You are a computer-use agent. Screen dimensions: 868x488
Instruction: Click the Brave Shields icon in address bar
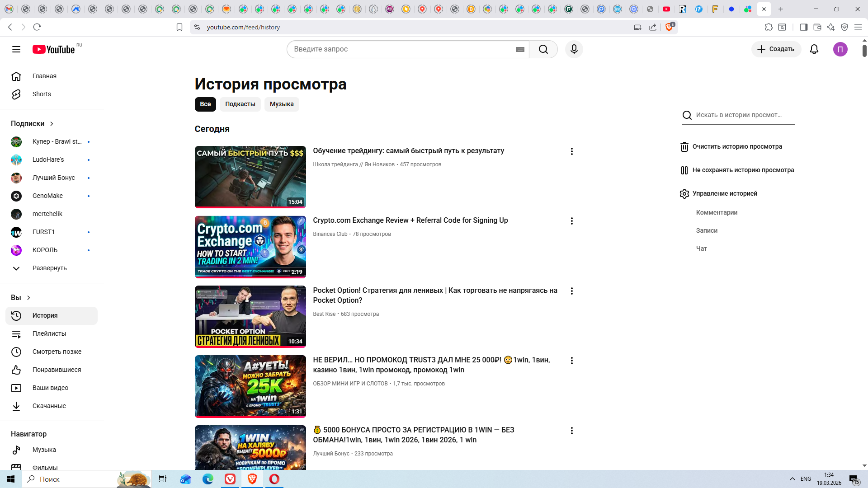(x=669, y=27)
